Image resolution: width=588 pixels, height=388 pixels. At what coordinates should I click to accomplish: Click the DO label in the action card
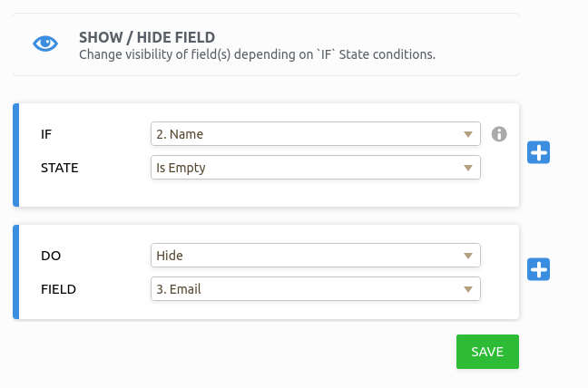(51, 256)
